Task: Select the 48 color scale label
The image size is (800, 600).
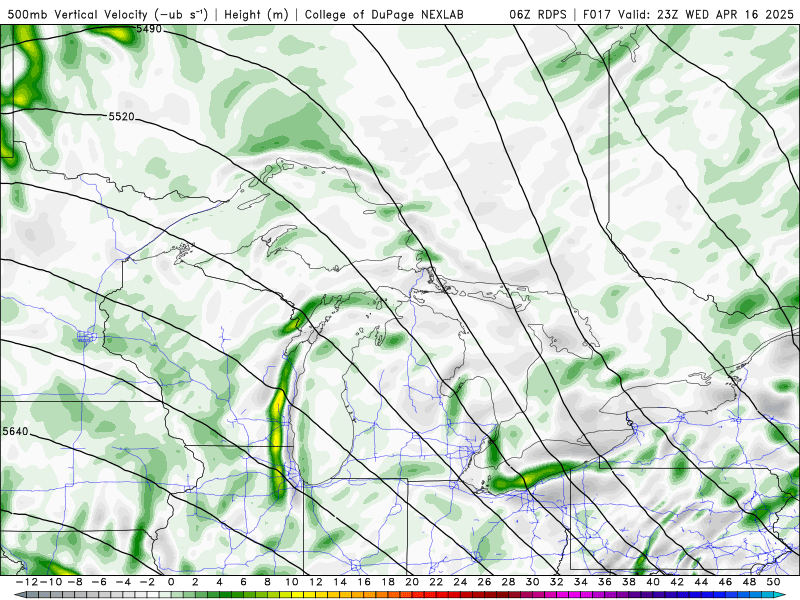Action: (750, 582)
